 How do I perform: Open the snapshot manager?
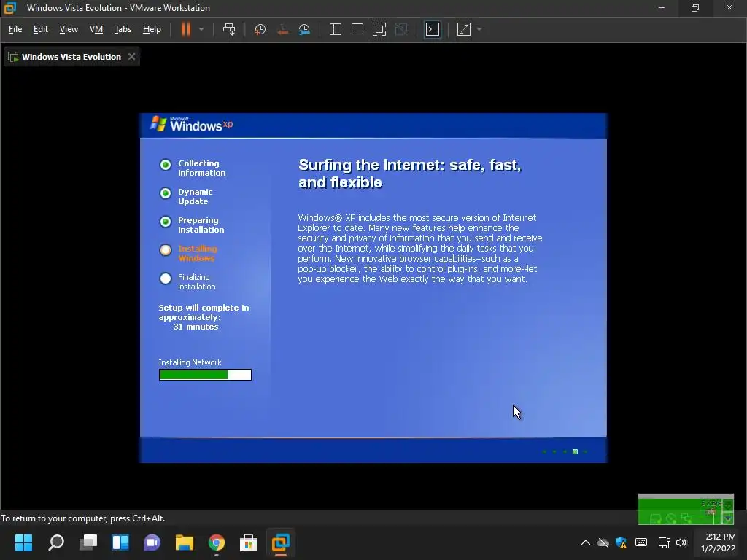coord(304,29)
